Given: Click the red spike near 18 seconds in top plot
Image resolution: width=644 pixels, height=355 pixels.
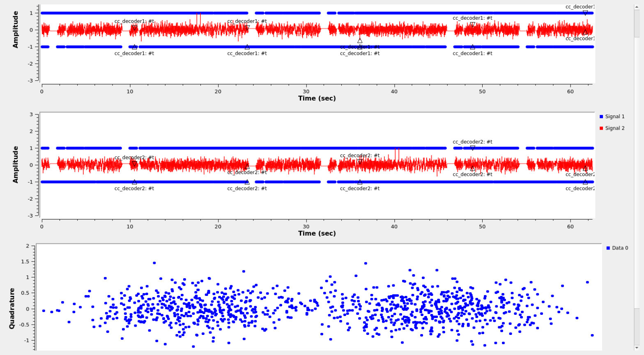Looking at the screenshot, I should (198, 18).
